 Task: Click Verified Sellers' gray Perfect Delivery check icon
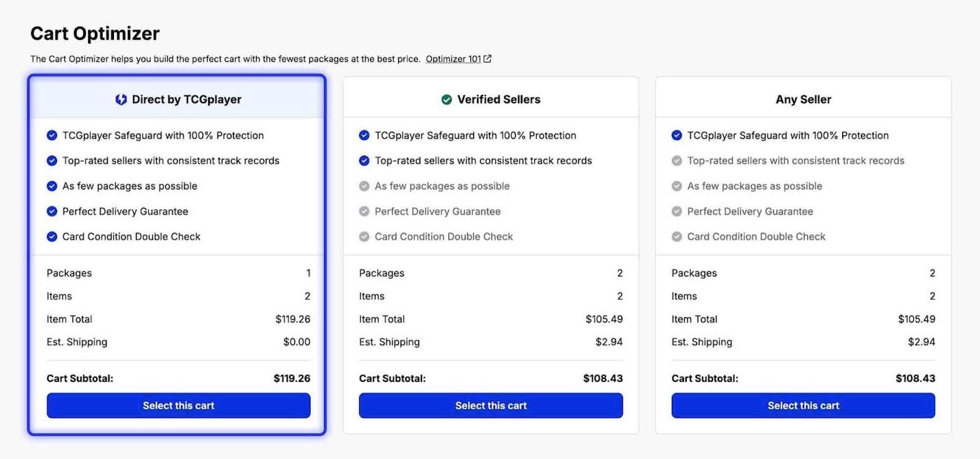click(x=364, y=211)
